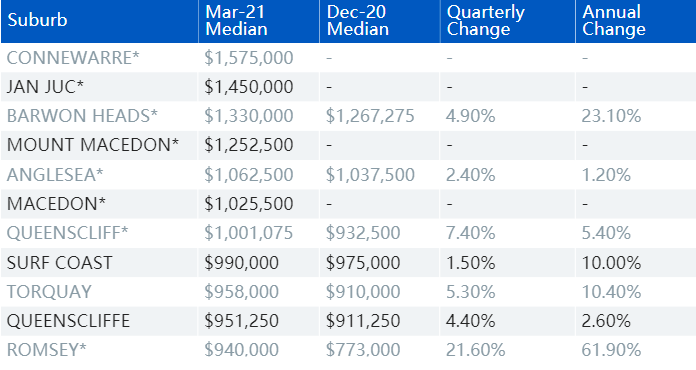Click the $1,575,000 median value
696x370 pixels.
coord(249,58)
